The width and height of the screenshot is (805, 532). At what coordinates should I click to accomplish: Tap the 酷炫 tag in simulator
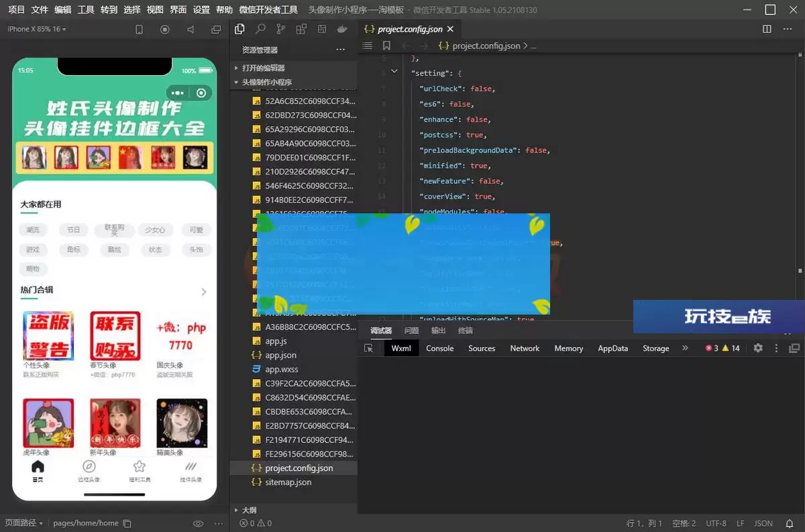click(115, 250)
